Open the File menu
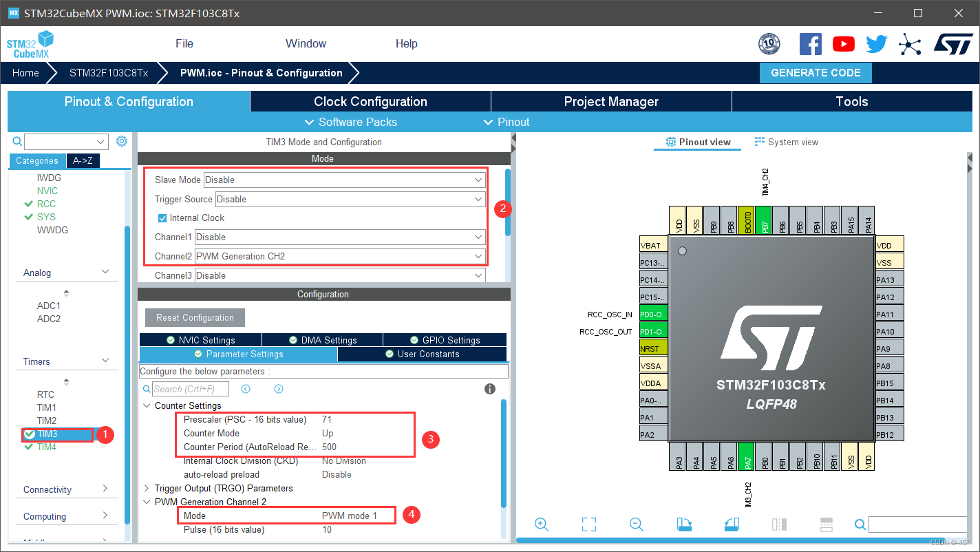 tap(184, 43)
